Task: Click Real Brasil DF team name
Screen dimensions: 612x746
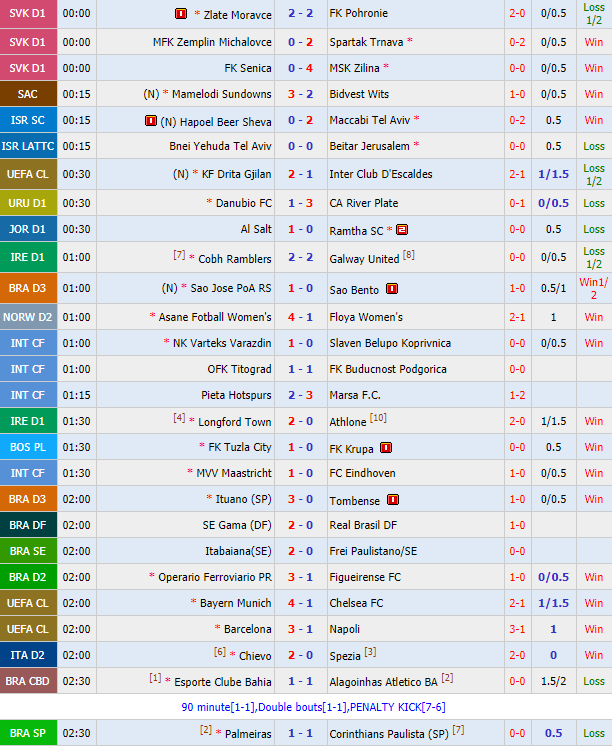Action: pyautogui.click(x=363, y=525)
